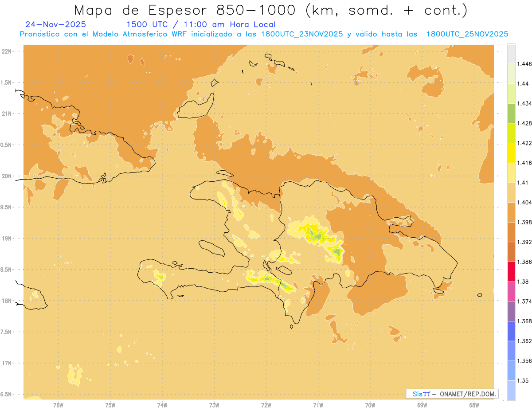Click the legend value 1.368
The width and height of the screenshot is (532, 411).
coord(524,321)
